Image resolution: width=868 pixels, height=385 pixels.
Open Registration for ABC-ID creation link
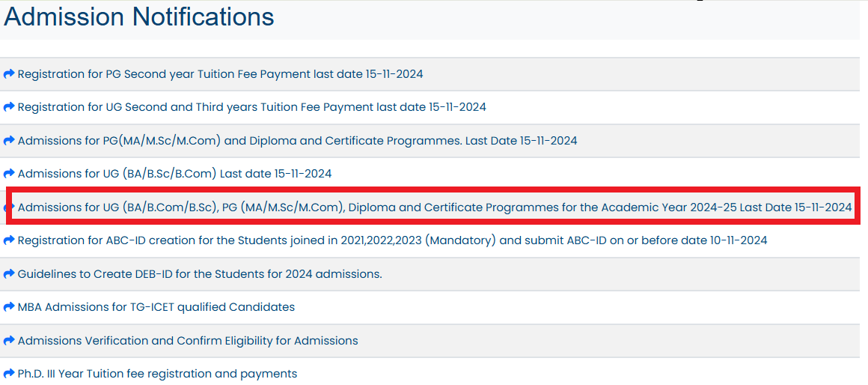(393, 241)
